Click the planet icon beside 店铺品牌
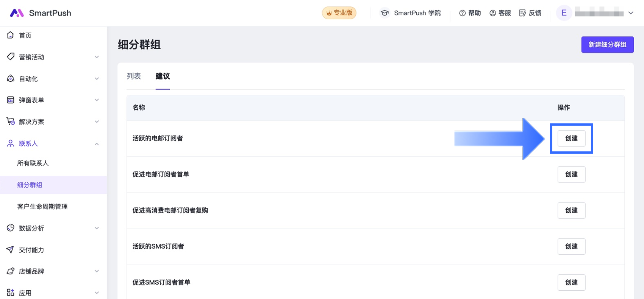Image resolution: width=644 pixels, height=299 pixels. pos(11,271)
